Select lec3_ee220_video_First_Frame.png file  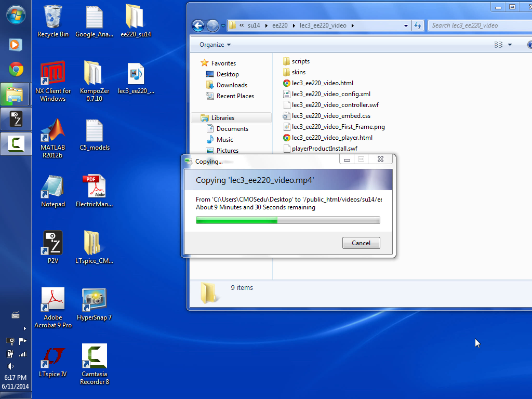tap(334, 127)
